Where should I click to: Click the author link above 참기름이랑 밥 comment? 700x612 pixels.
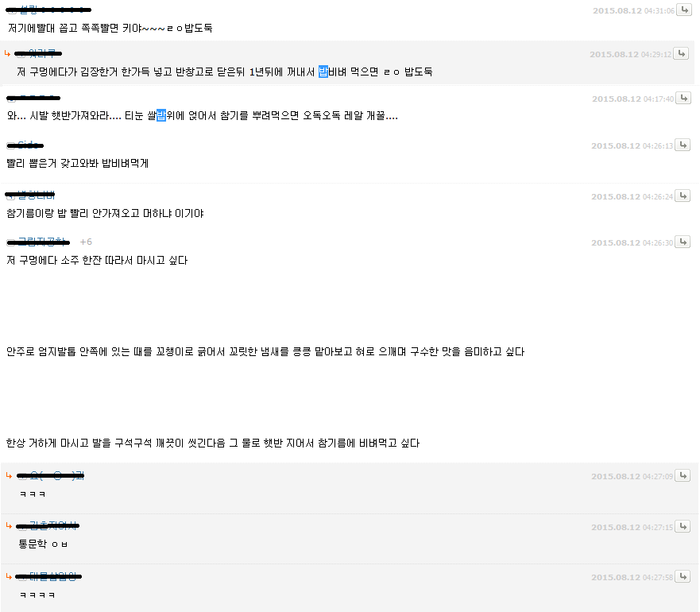tap(36, 194)
